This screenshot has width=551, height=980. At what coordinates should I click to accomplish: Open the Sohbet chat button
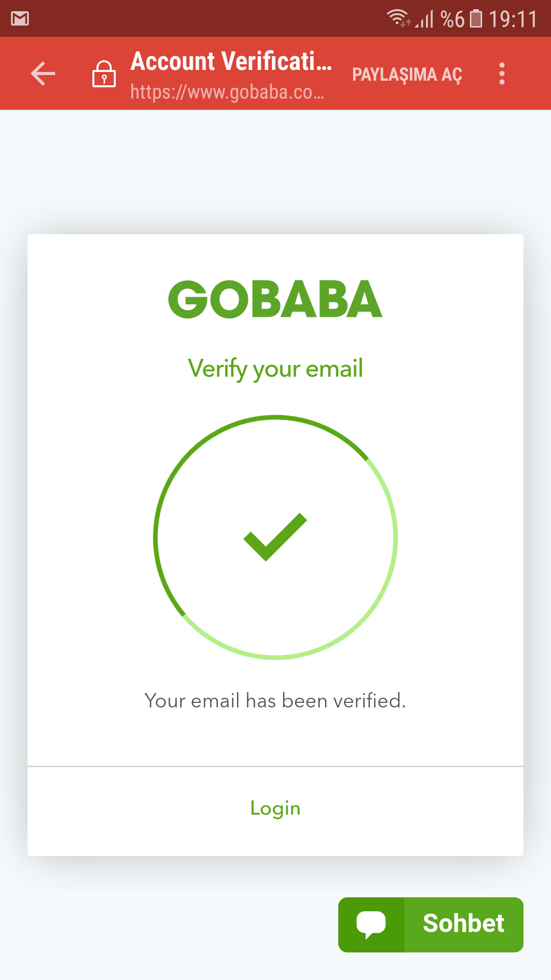[x=431, y=925]
